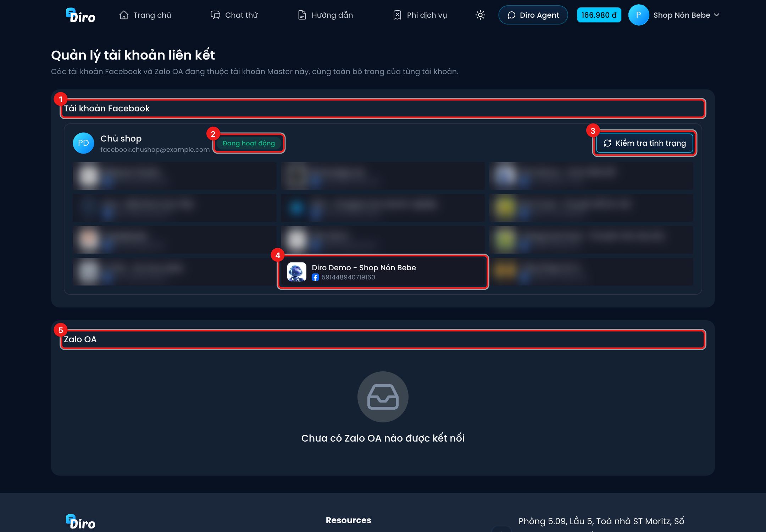Go to Chat thử menu item

[234, 15]
